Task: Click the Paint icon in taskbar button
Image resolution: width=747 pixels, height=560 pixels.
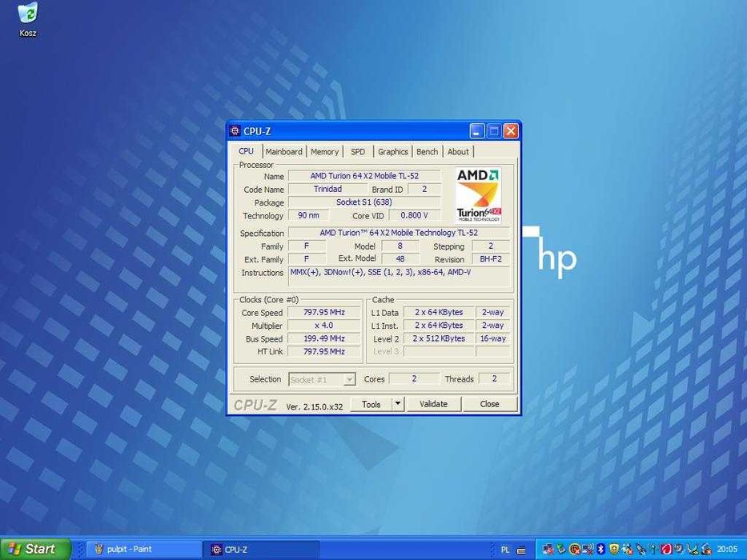Action: tap(98, 549)
